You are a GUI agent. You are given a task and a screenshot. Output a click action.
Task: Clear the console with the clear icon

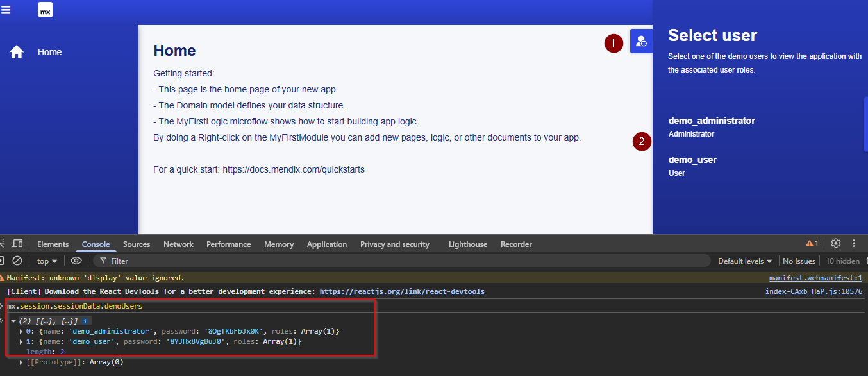[17, 261]
